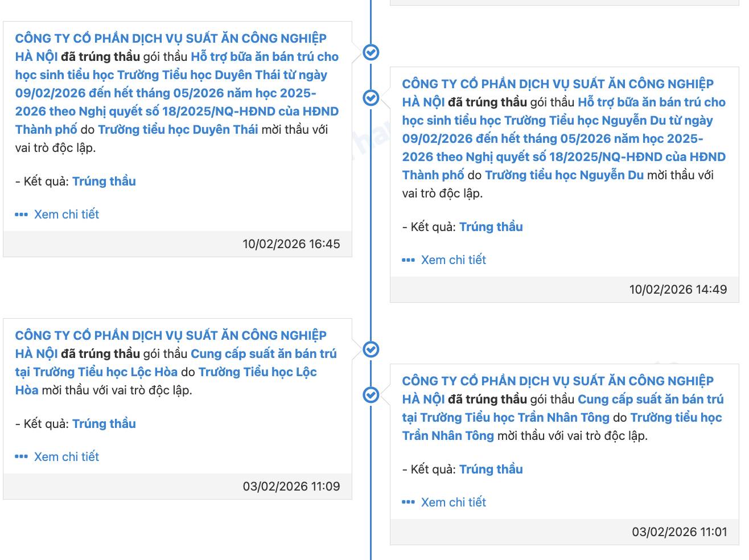749x560 pixels.
Task: Open Xem chi tiết for the Nguyễn Du bid
Action: 453,260
